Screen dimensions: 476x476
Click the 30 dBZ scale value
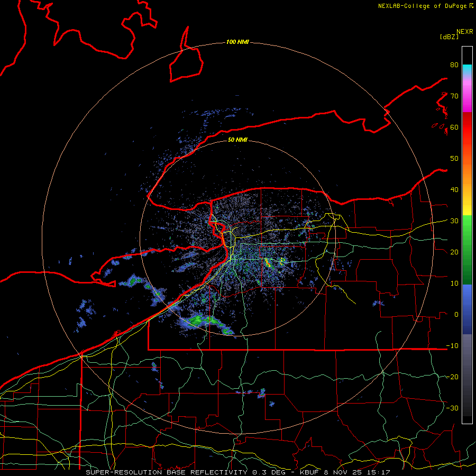tap(454, 221)
